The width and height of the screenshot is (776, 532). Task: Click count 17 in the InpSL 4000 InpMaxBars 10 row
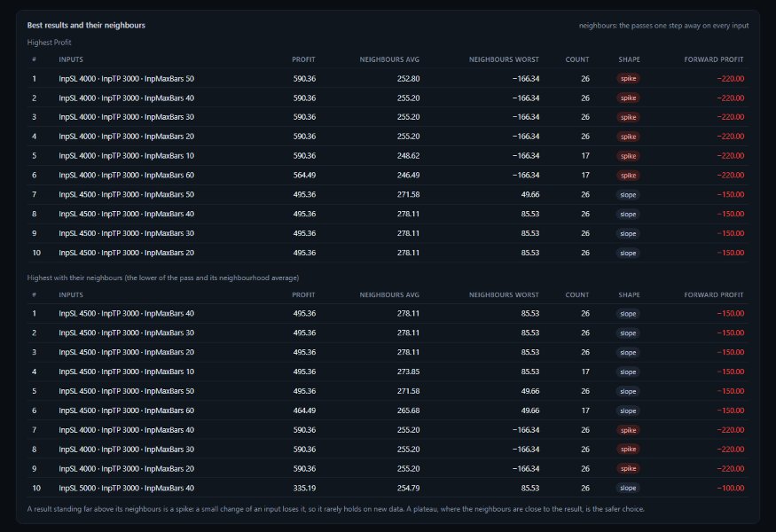pos(585,156)
